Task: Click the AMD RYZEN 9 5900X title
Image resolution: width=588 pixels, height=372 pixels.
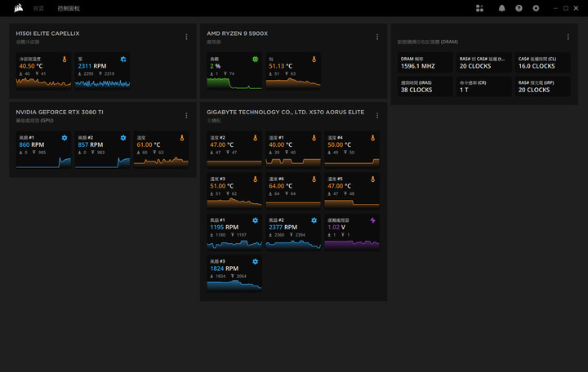Action: point(238,33)
